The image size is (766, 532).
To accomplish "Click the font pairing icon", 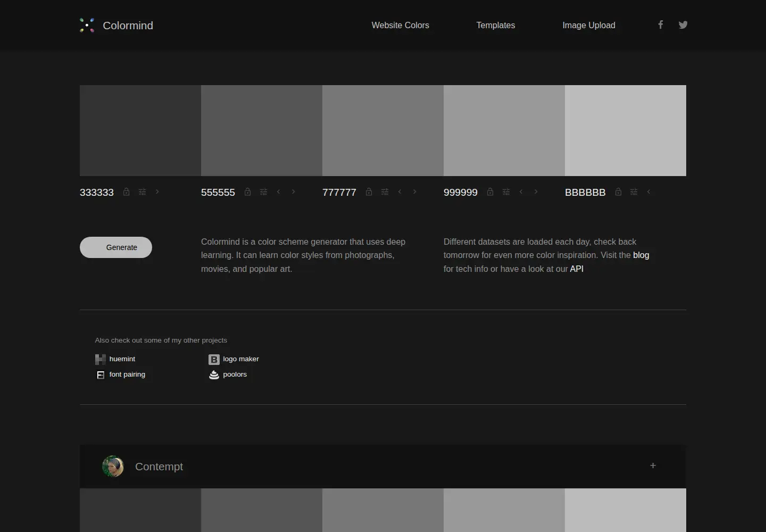I will click(100, 375).
